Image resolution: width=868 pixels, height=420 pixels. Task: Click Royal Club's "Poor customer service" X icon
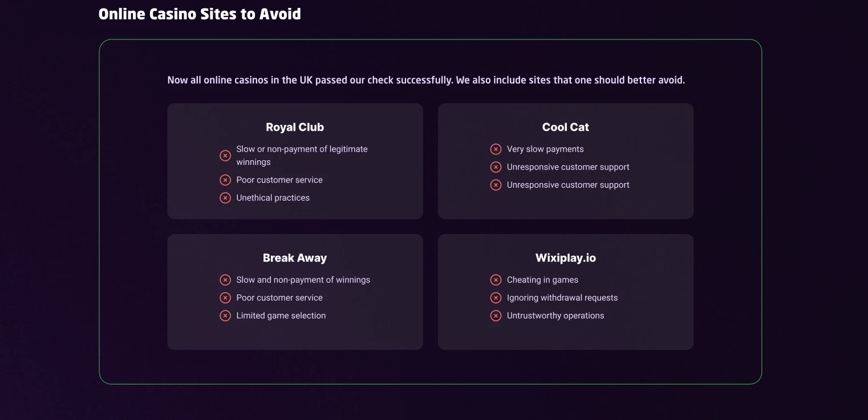pos(225,180)
